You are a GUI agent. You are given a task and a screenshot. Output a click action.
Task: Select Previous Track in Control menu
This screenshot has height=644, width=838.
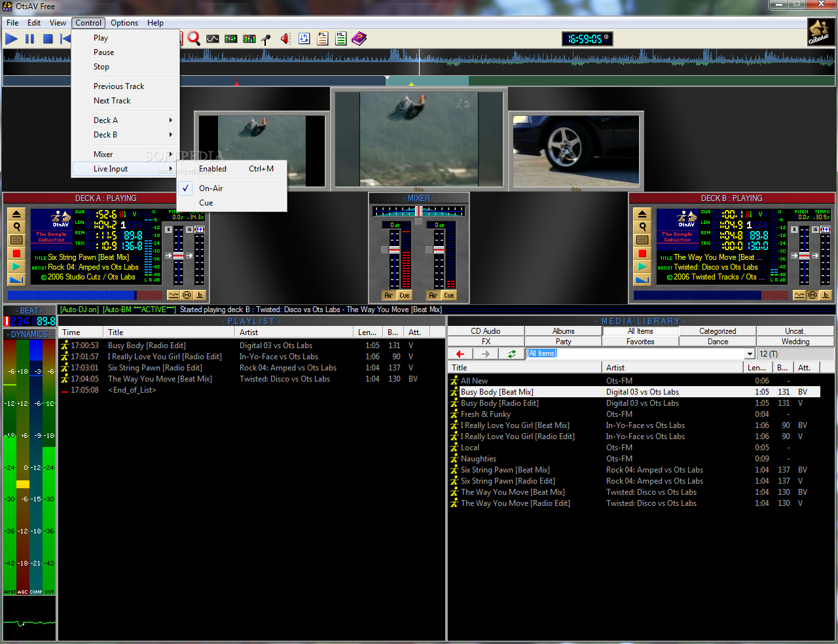pyautogui.click(x=125, y=86)
